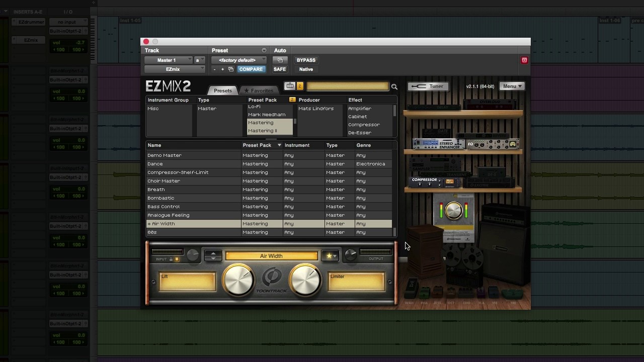Click the Instrument column header
The image size is (644, 362).
point(304,145)
